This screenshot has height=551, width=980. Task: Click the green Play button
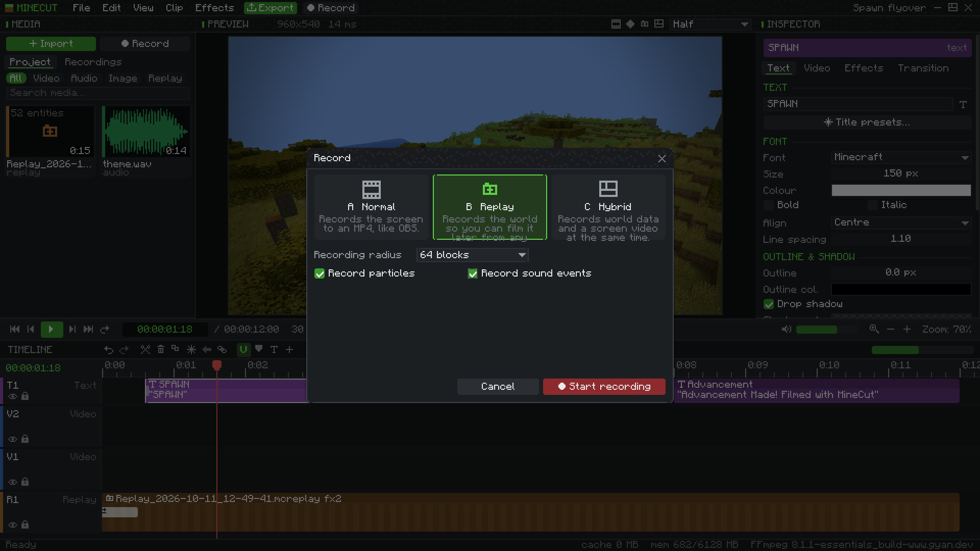point(52,329)
